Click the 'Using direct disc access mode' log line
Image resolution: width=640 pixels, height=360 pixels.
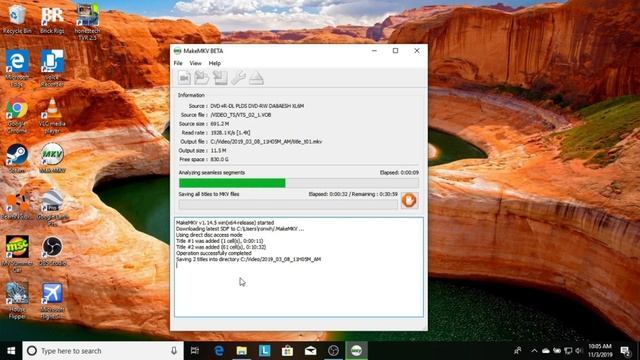(209, 235)
